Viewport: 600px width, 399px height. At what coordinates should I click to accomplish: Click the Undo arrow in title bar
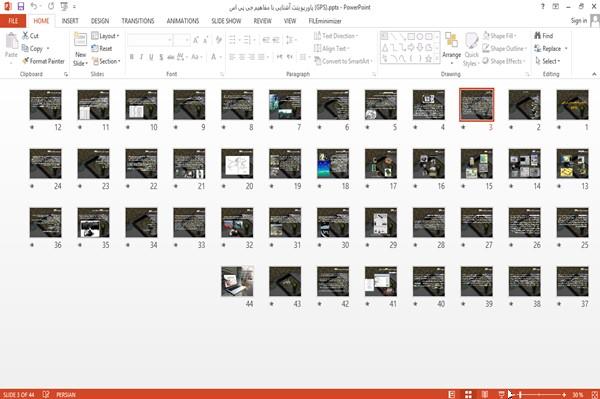click(x=34, y=6)
